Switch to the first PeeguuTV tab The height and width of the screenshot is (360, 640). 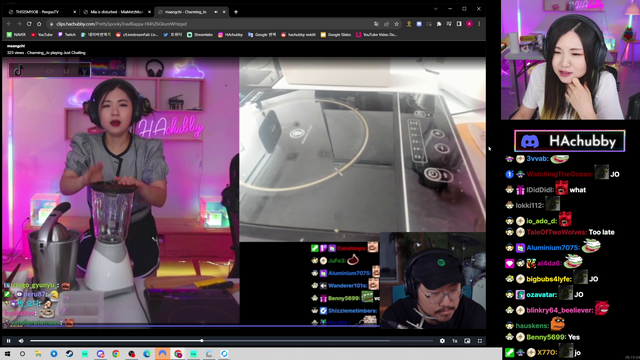pos(42,12)
